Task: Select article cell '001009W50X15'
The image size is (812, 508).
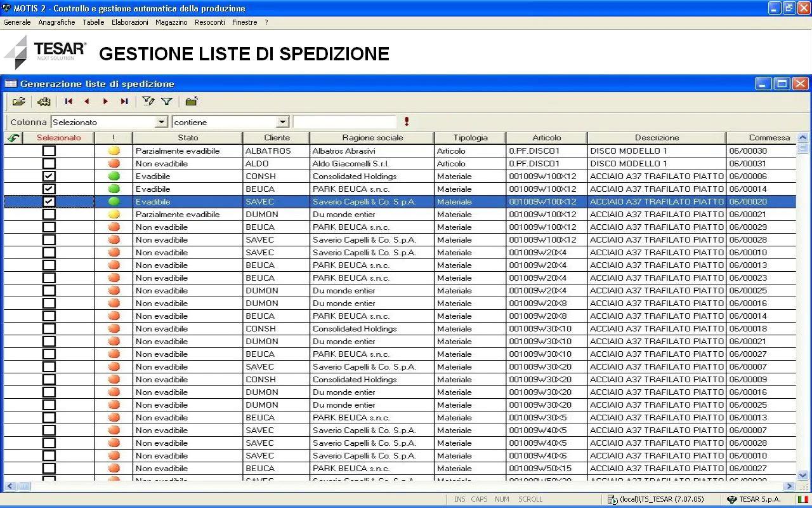Action: (547, 468)
